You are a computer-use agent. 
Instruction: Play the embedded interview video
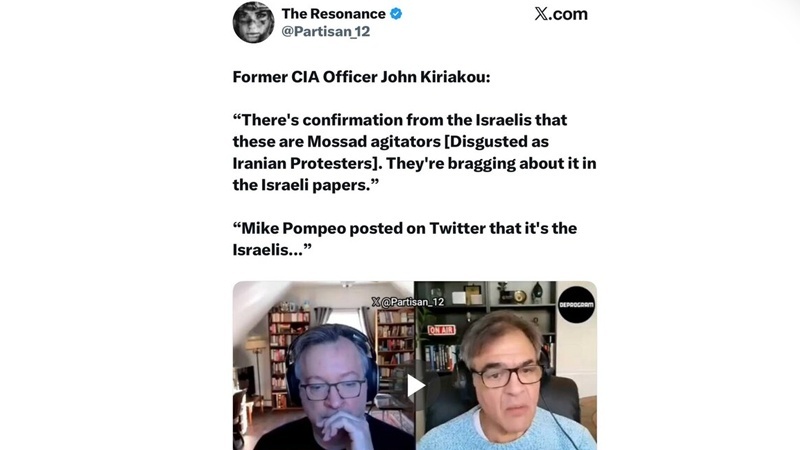(x=415, y=385)
